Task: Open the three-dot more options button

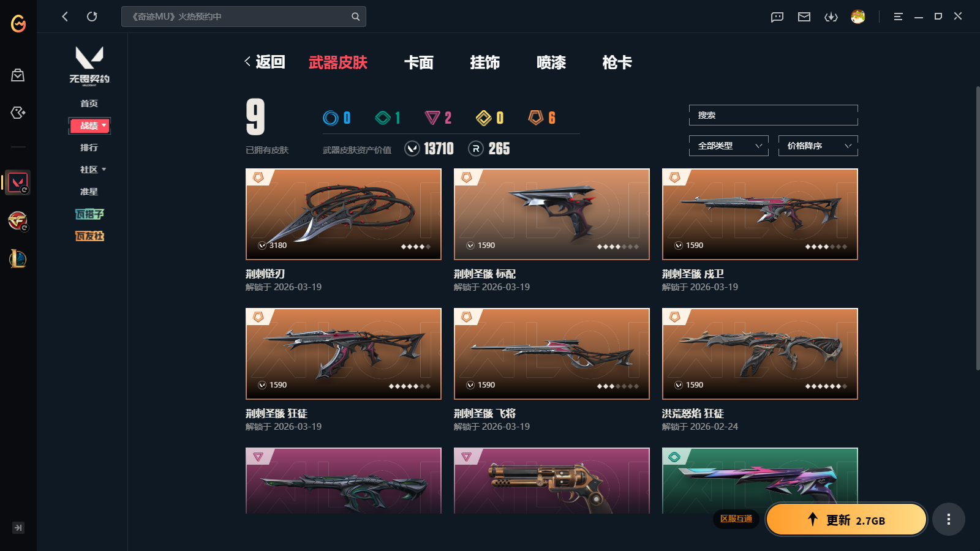Action: pos(949,519)
